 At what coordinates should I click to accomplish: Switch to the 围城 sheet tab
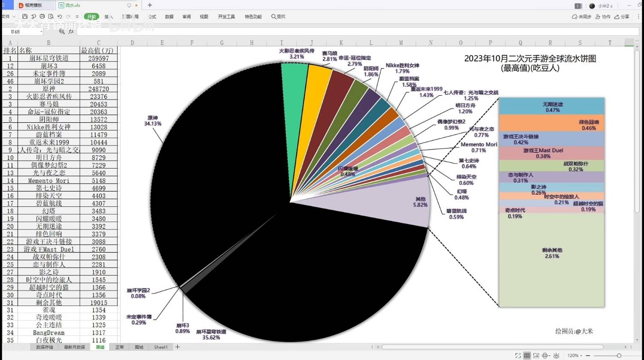[139, 347]
